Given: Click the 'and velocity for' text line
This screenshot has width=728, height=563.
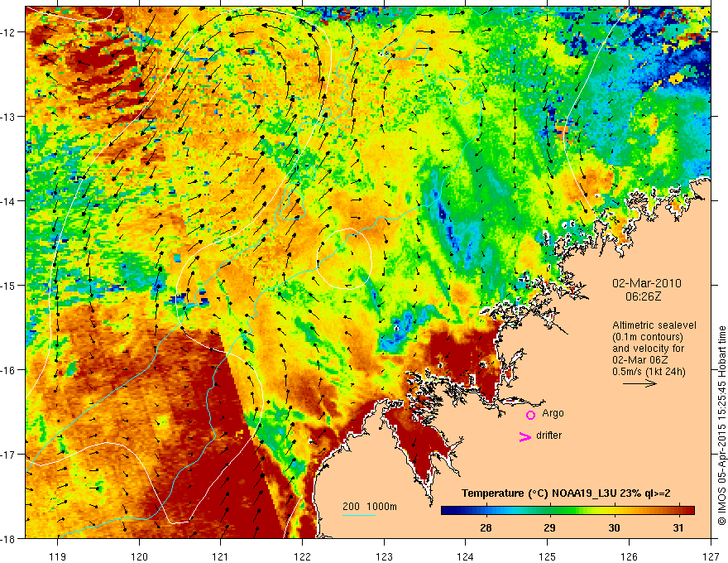Looking at the screenshot, I should pyautogui.click(x=648, y=349).
